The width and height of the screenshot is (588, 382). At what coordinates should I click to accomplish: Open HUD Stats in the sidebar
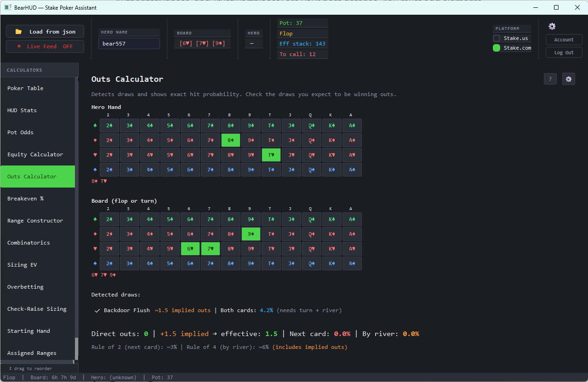[x=38, y=110]
